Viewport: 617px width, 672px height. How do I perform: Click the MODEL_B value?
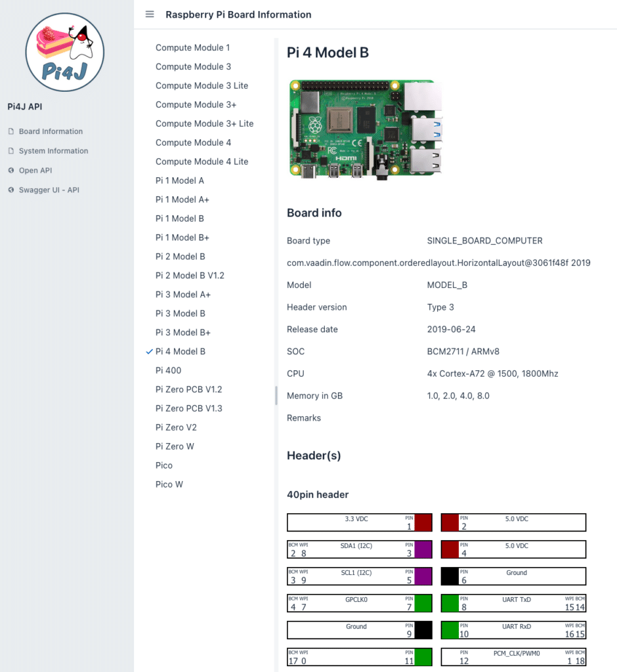pos(447,285)
